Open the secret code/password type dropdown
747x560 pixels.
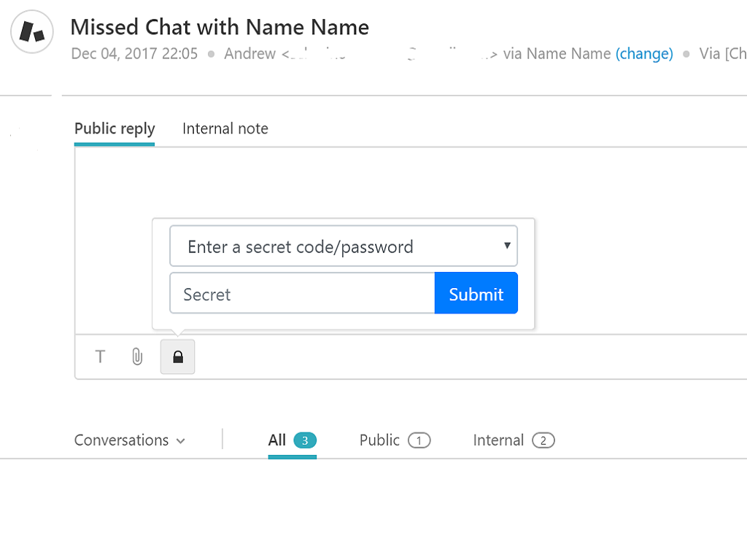(343, 246)
